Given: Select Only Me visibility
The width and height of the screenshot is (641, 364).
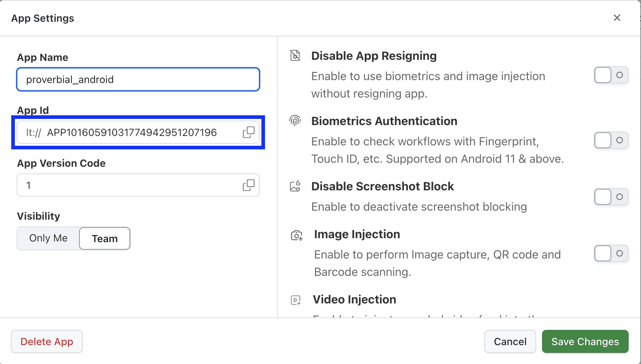Looking at the screenshot, I should 48,238.
